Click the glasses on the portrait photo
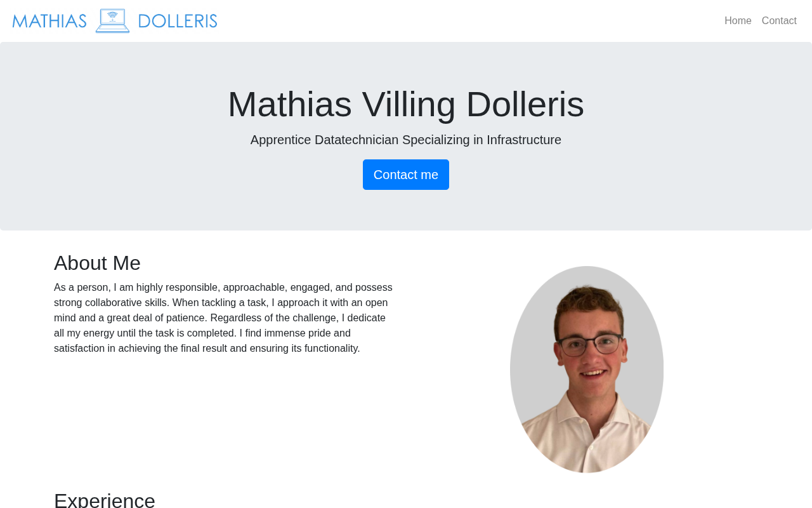Screen dimensions: 812x508 [587, 344]
